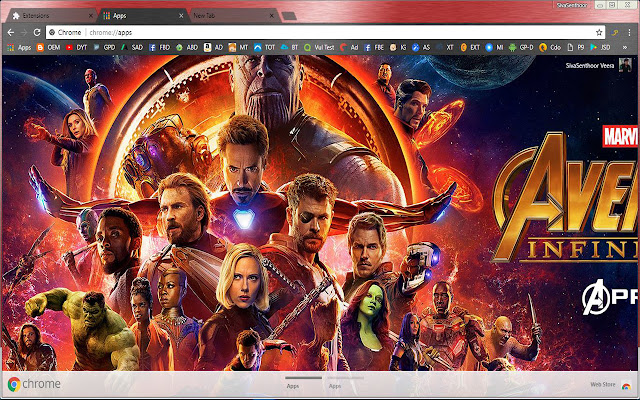Click the Web Store icon in the bottom corner
Screen dimensions: 640x400
625,385
